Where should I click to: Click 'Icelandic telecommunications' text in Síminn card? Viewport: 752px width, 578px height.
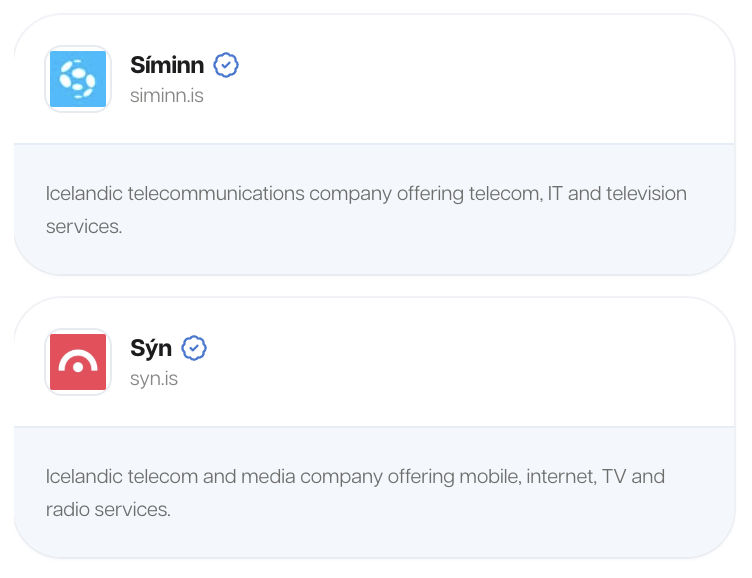click(x=175, y=194)
